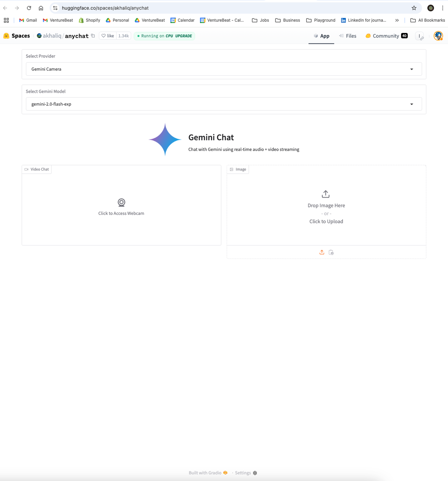Bookmark this page with the star icon
Image resolution: width=448 pixels, height=481 pixels.
[414, 8]
